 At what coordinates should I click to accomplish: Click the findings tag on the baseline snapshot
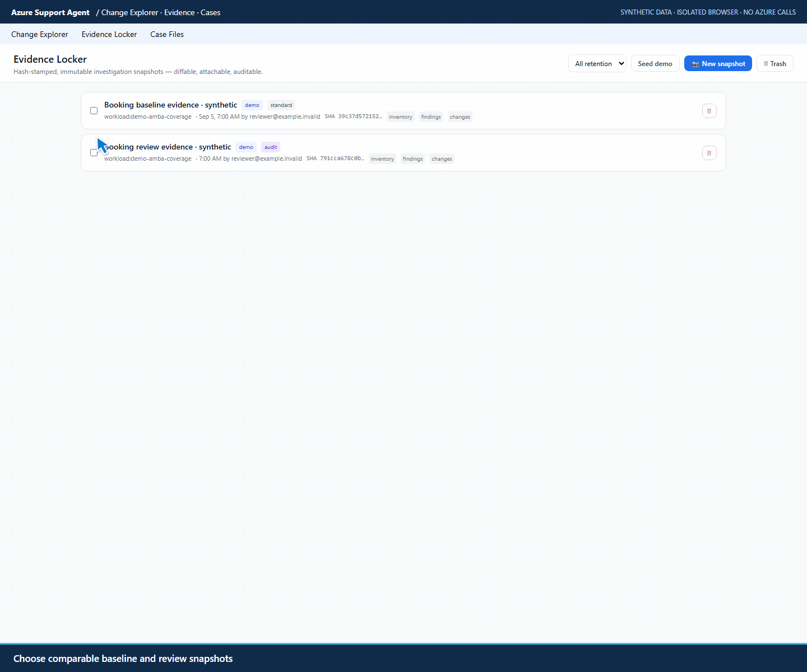431,117
